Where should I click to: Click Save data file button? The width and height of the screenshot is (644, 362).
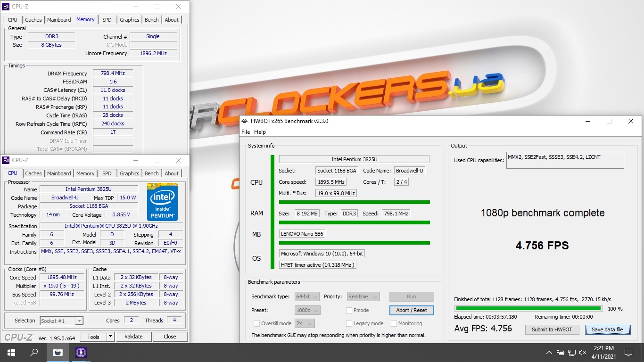(x=608, y=329)
